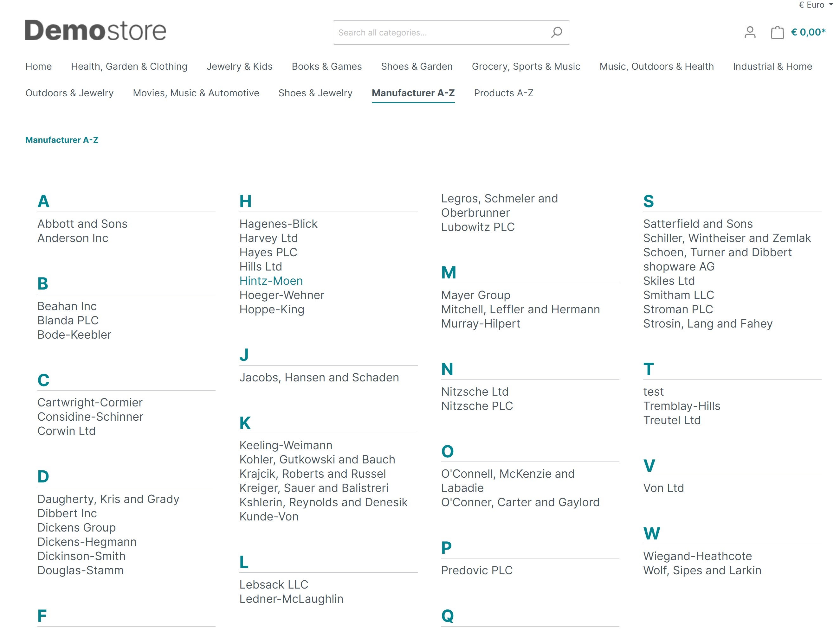Open manufacturer Dibbert Inc
This screenshot has width=840, height=631.
(x=67, y=513)
